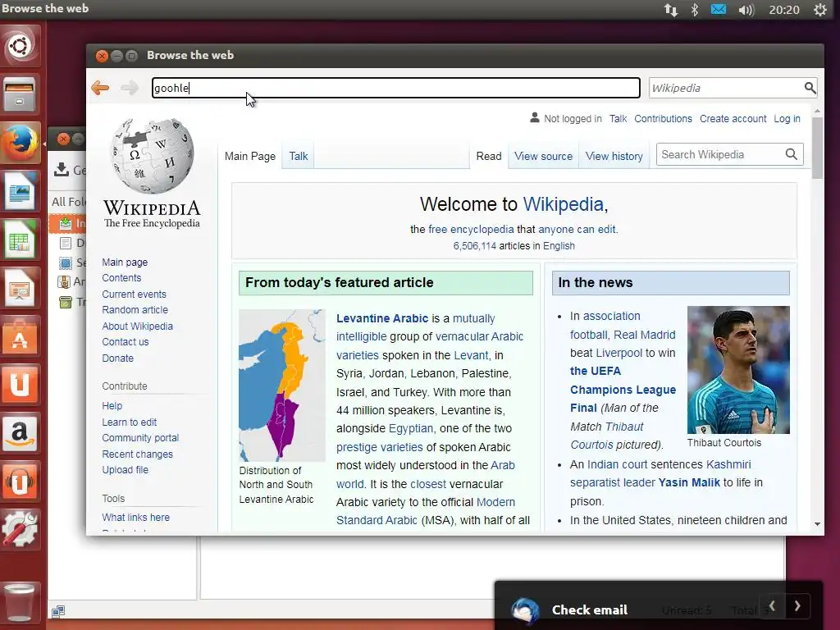The image size is (840, 630).
Task: Click the Log in link
Action: (787, 118)
